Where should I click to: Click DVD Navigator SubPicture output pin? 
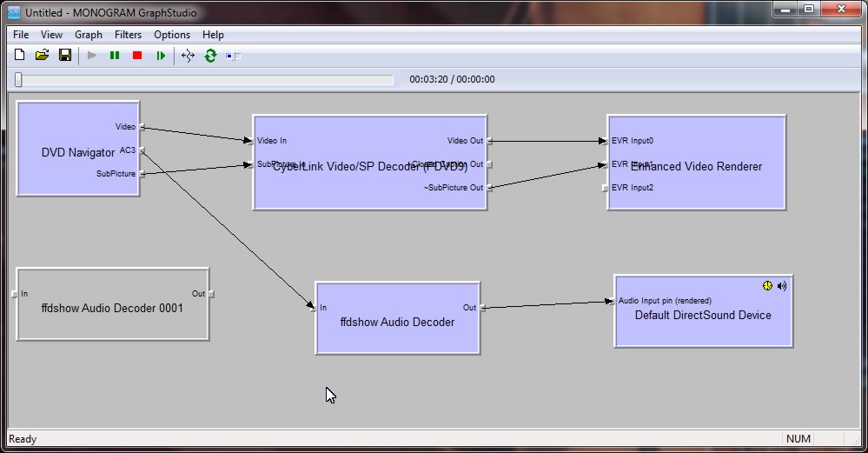tap(142, 173)
